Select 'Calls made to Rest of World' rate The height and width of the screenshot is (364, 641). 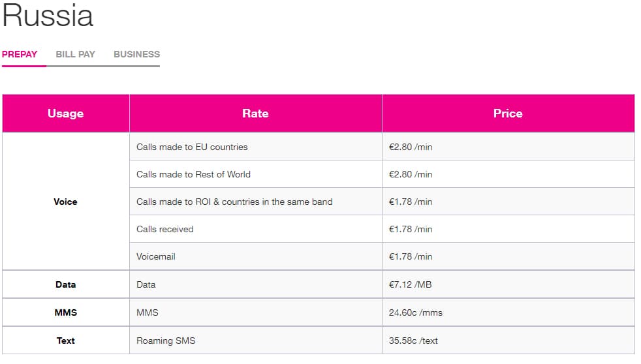pos(193,174)
